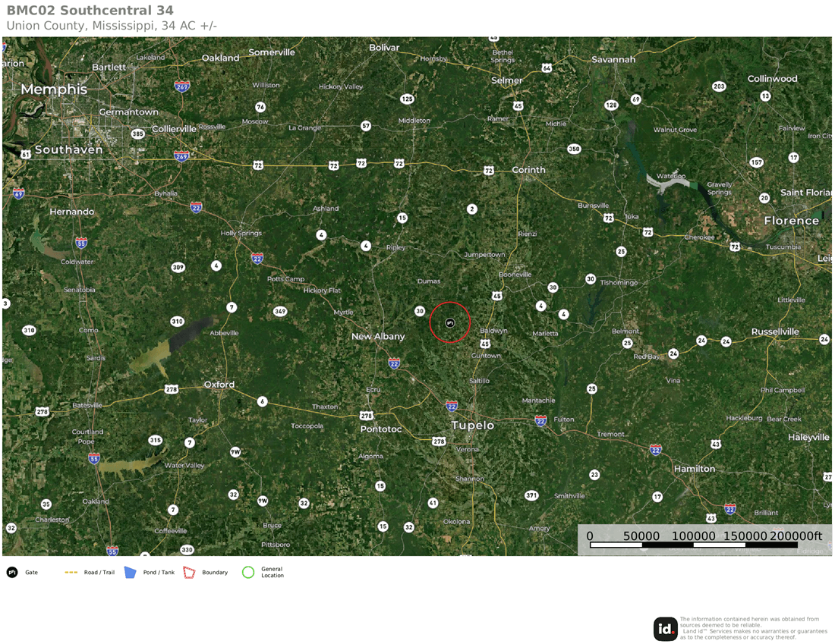Click the New Albany city label
The width and height of the screenshot is (835, 644).
click(x=378, y=336)
